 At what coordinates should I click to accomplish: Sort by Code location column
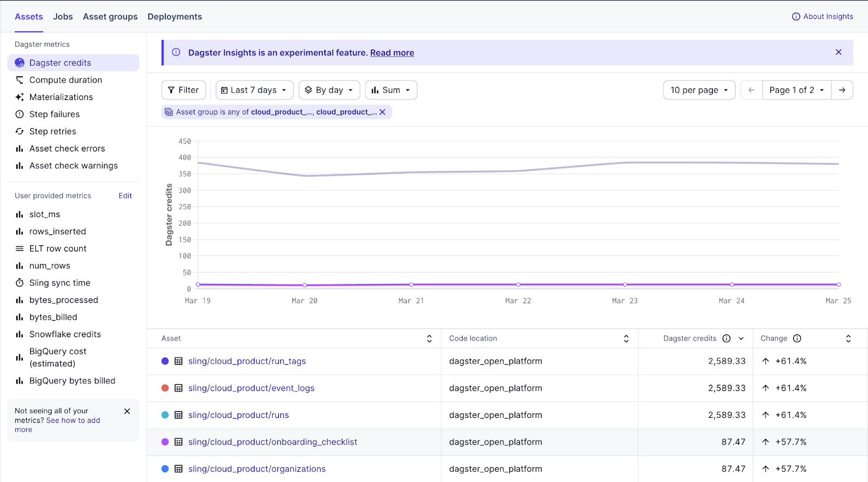pos(626,339)
